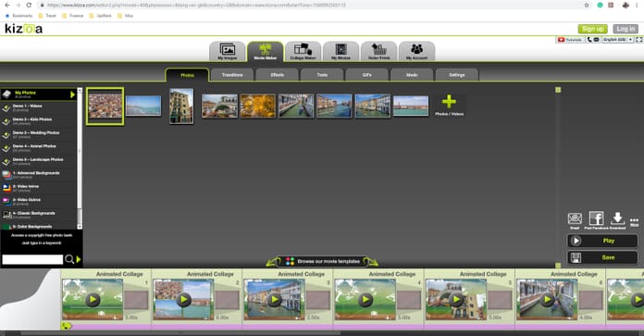Open Demo 1 - Videos folder
Viewport: 644px width, 336px height.
coord(39,108)
